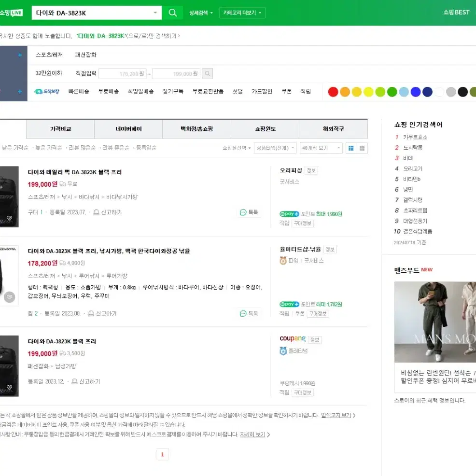
Task: Switch to the 쇼핑윈도 tab
Action: pyautogui.click(x=265, y=129)
